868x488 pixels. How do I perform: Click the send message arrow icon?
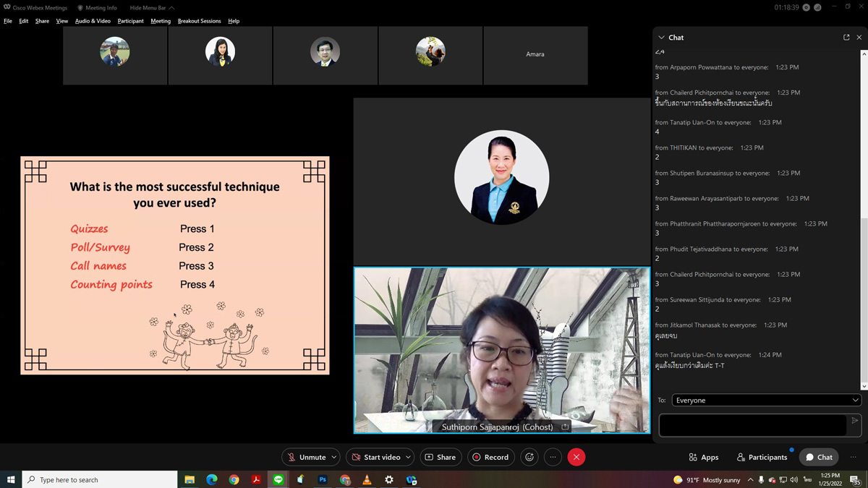click(x=854, y=421)
